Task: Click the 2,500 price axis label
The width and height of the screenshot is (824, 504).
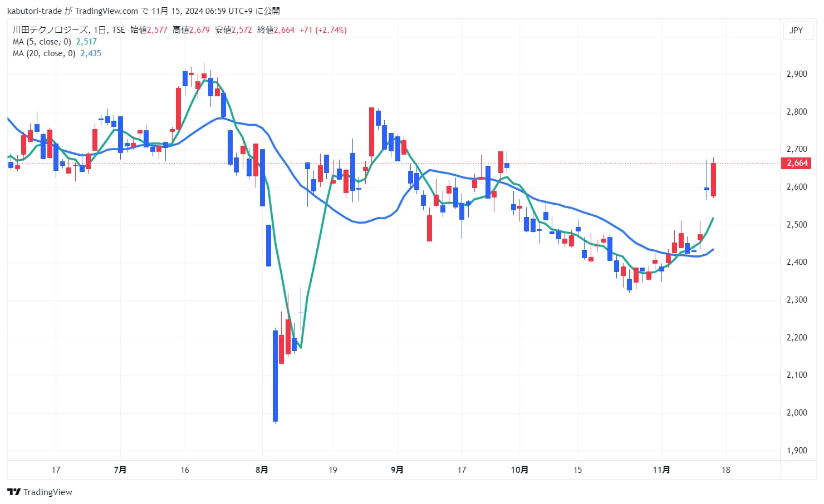Action: coord(797,225)
